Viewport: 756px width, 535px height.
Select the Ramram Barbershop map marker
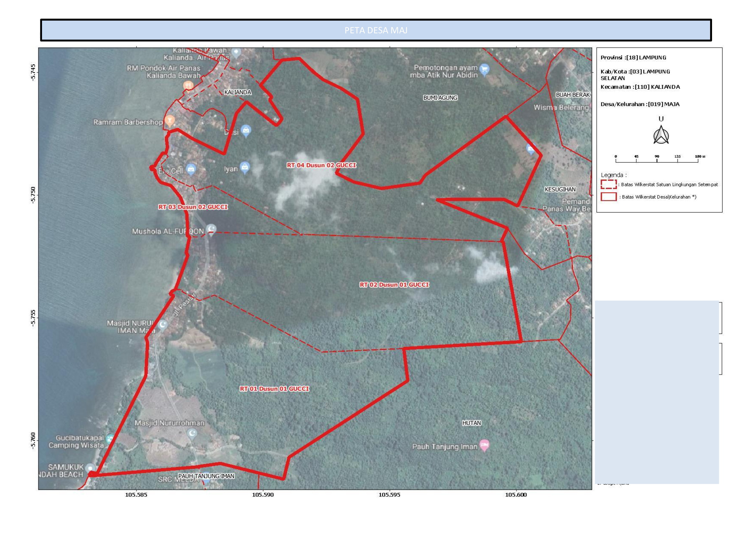(x=170, y=121)
